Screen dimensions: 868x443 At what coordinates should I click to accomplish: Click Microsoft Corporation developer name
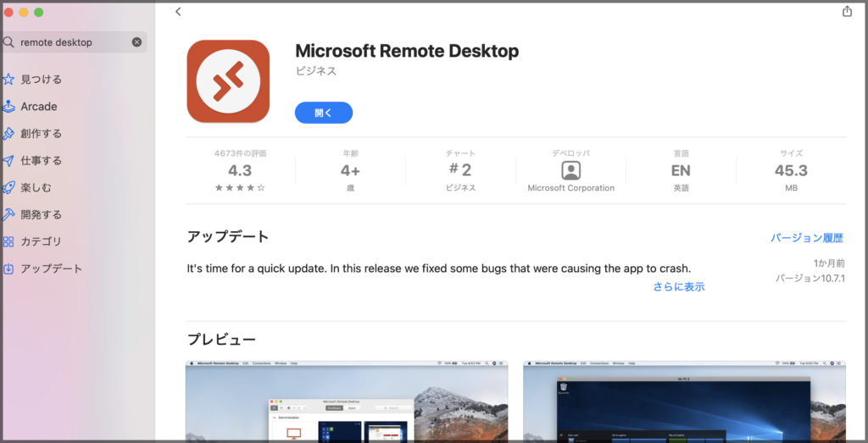570,188
